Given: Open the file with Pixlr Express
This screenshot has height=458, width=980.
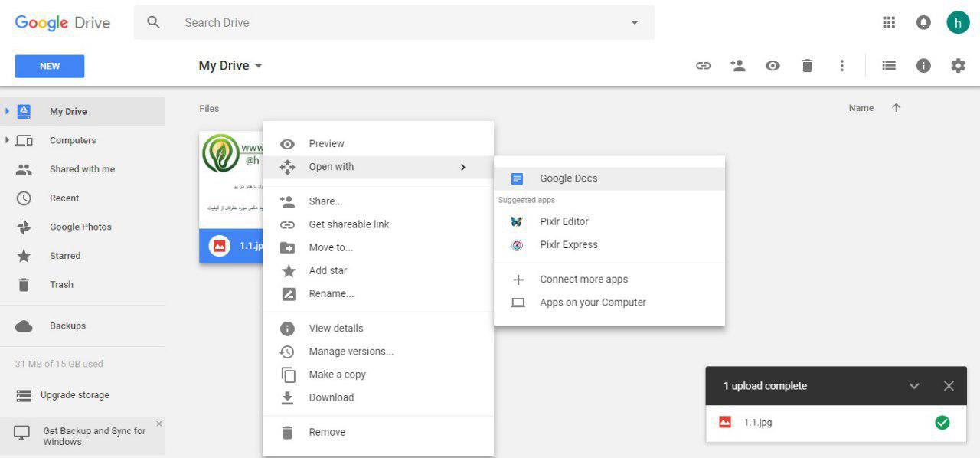Looking at the screenshot, I should [x=609, y=244].
